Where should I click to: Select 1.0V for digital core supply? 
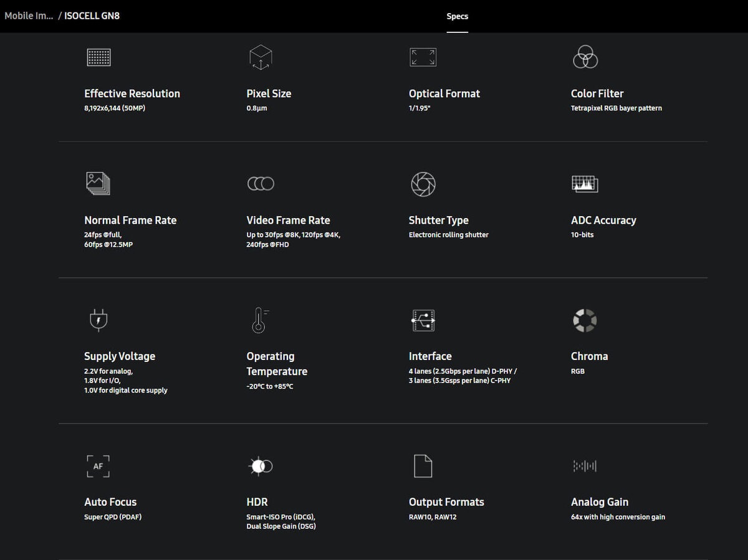click(x=126, y=391)
